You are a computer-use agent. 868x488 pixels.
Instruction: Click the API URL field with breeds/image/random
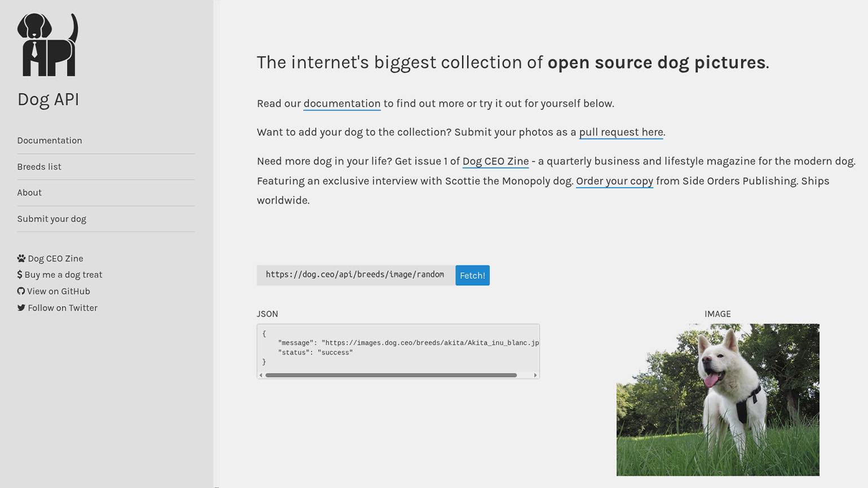[355, 275]
